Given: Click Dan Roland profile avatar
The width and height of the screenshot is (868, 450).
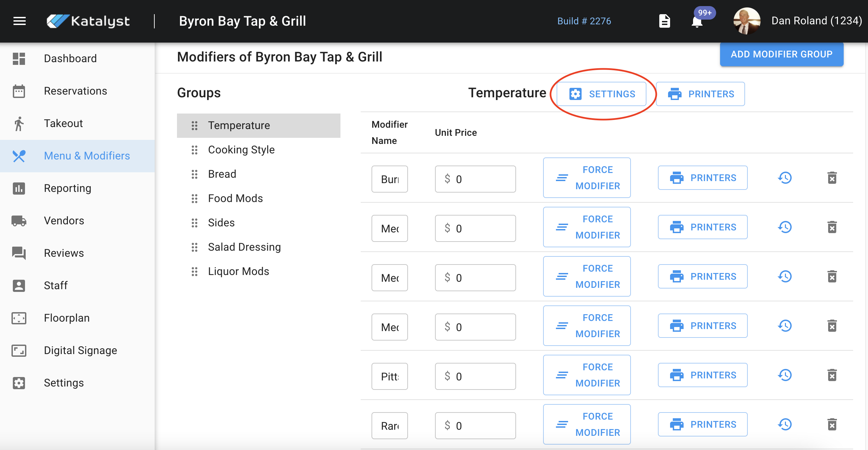Looking at the screenshot, I should (747, 21).
